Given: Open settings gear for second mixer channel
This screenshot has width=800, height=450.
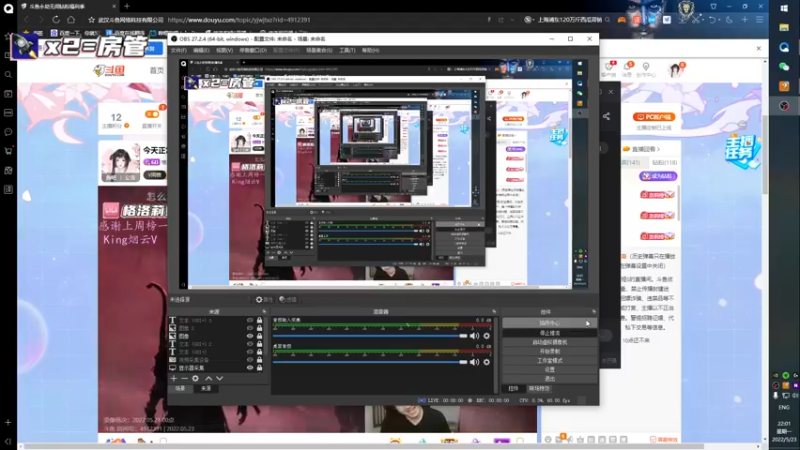Looking at the screenshot, I should [487, 362].
